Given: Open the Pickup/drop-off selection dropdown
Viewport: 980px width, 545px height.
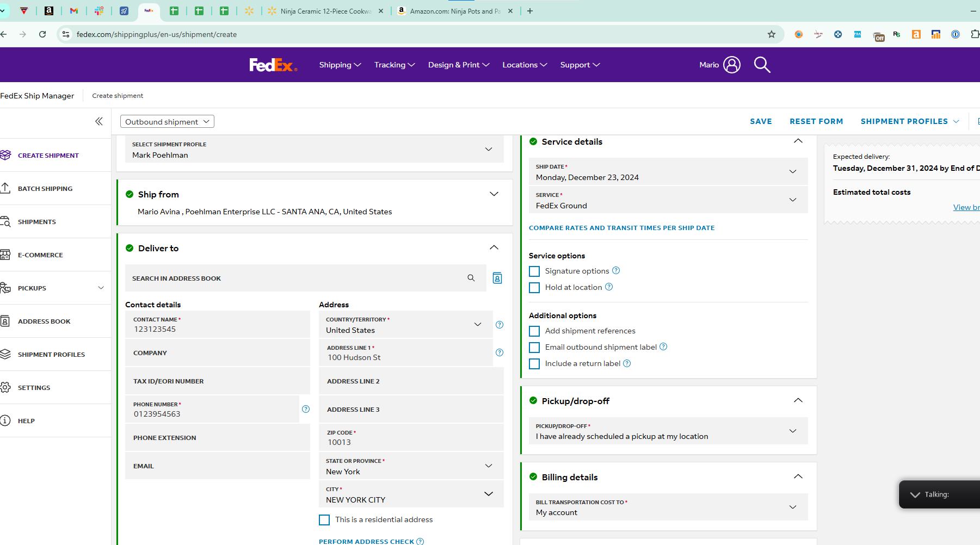Looking at the screenshot, I should [x=668, y=431].
